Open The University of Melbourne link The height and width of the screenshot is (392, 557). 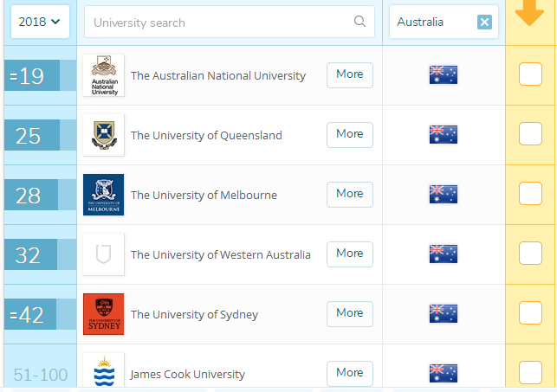pos(204,196)
